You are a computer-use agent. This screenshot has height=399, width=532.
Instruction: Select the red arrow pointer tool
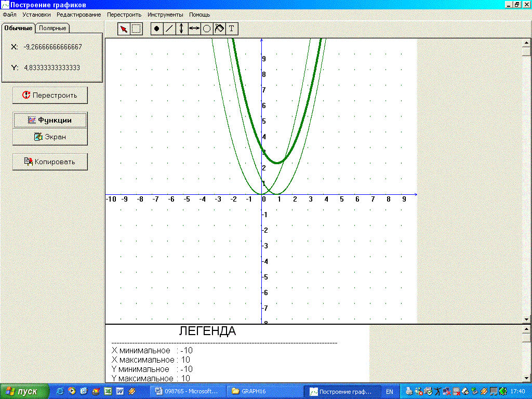tap(124, 29)
